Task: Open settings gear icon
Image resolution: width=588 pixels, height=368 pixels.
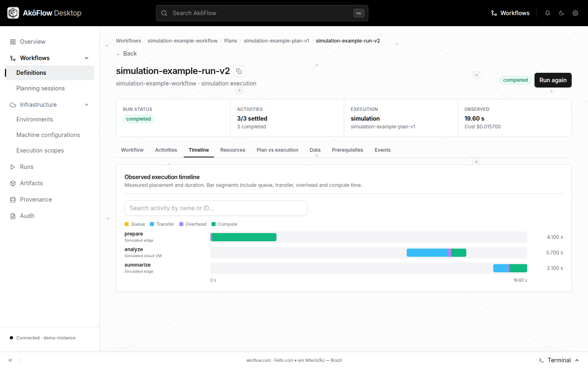Action: [575, 13]
